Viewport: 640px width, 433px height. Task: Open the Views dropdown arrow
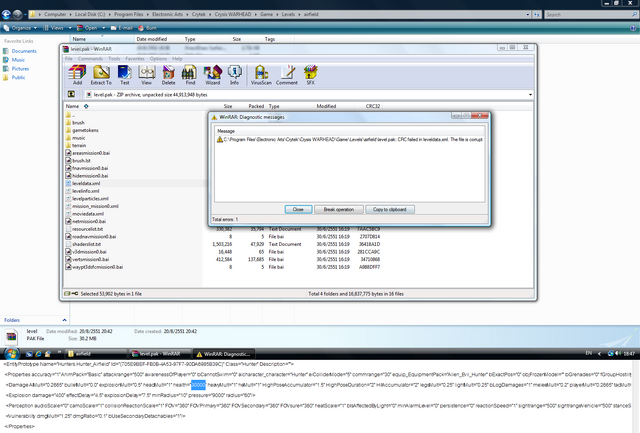click(70, 28)
